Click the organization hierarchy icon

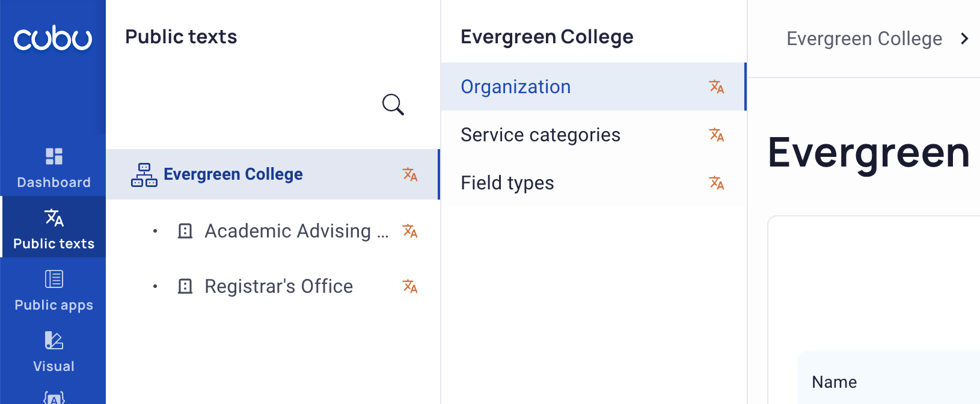(x=144, y=174)
